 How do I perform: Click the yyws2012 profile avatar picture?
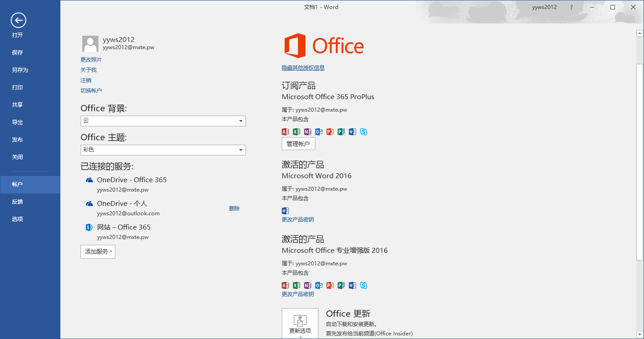point(90,44)
